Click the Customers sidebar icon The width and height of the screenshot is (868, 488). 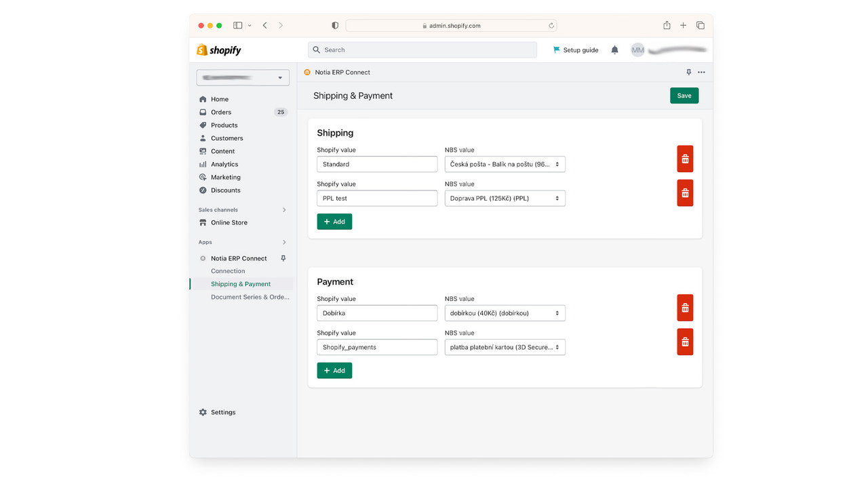pyautogui.click(x=202, y=138)
